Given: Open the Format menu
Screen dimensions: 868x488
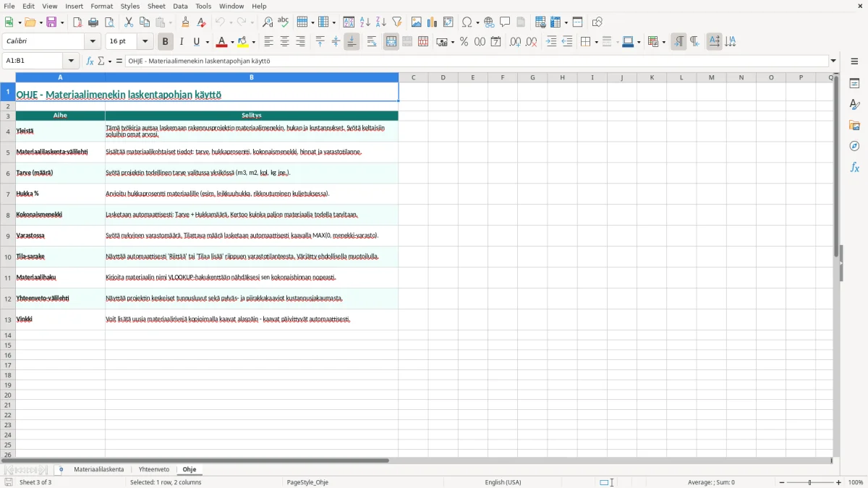Looking at the screenshot, I should pos(102,6).
